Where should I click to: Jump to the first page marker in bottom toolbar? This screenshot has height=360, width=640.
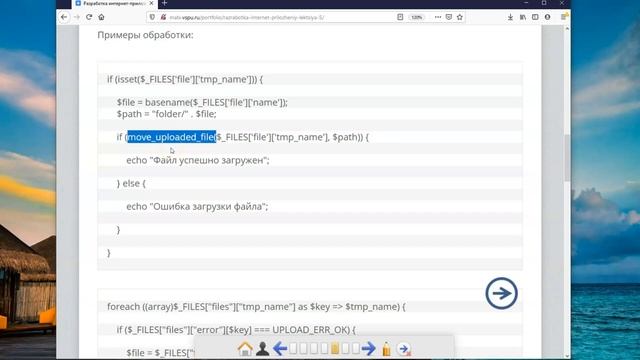(293, 349)
